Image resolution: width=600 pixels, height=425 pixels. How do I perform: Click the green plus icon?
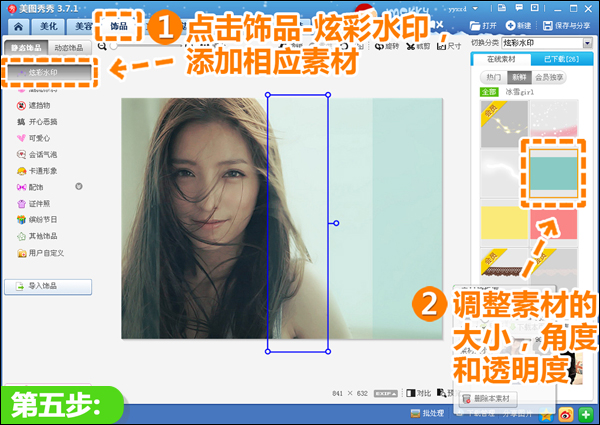coord(585,414)
